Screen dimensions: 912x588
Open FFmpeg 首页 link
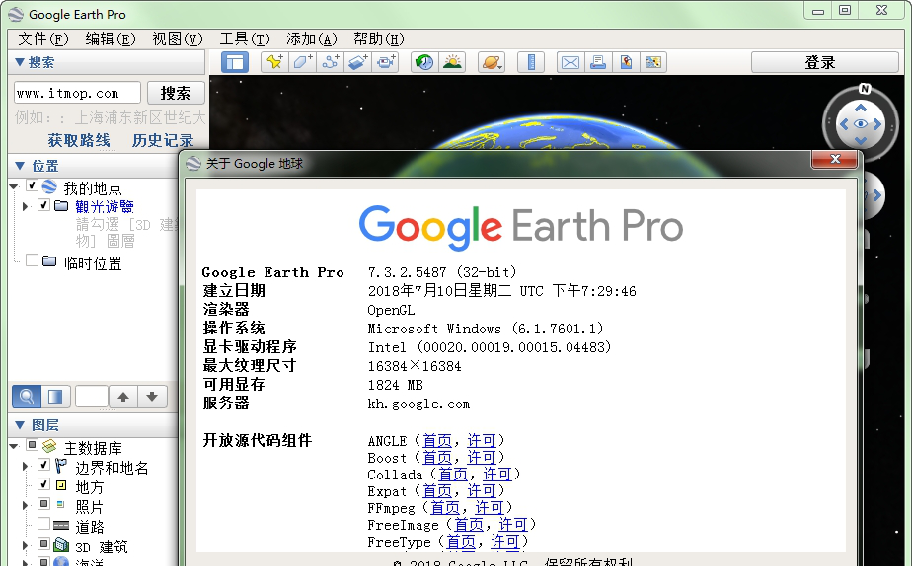click(445, 508)
